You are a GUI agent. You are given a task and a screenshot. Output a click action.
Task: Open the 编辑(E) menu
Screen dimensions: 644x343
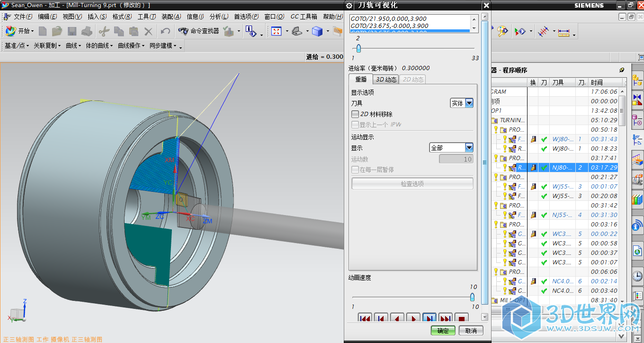(x=47, y=17)
